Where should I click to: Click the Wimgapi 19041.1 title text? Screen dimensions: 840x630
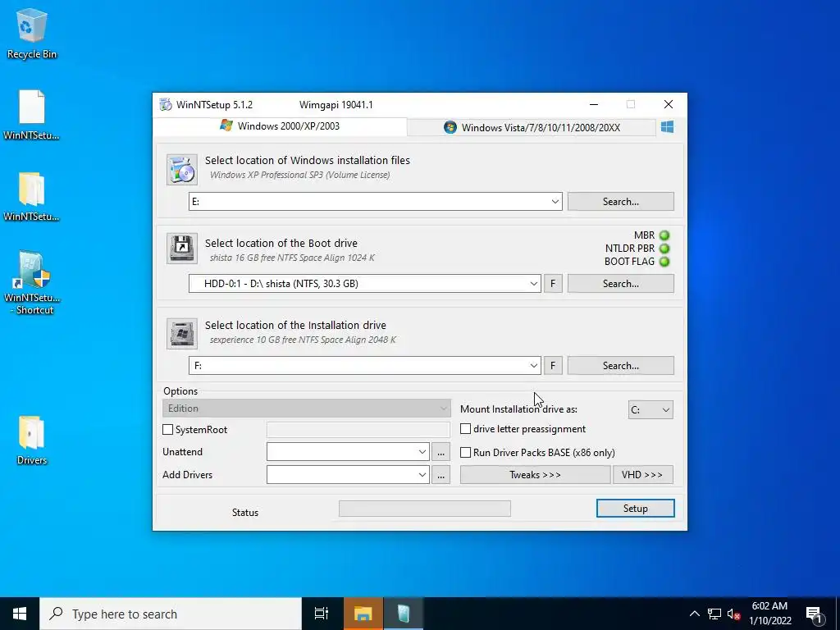[336, 104]
